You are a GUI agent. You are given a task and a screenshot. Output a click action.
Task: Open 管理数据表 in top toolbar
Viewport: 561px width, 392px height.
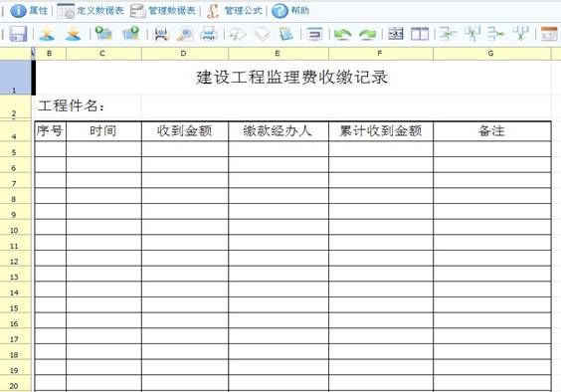point(163,11)
